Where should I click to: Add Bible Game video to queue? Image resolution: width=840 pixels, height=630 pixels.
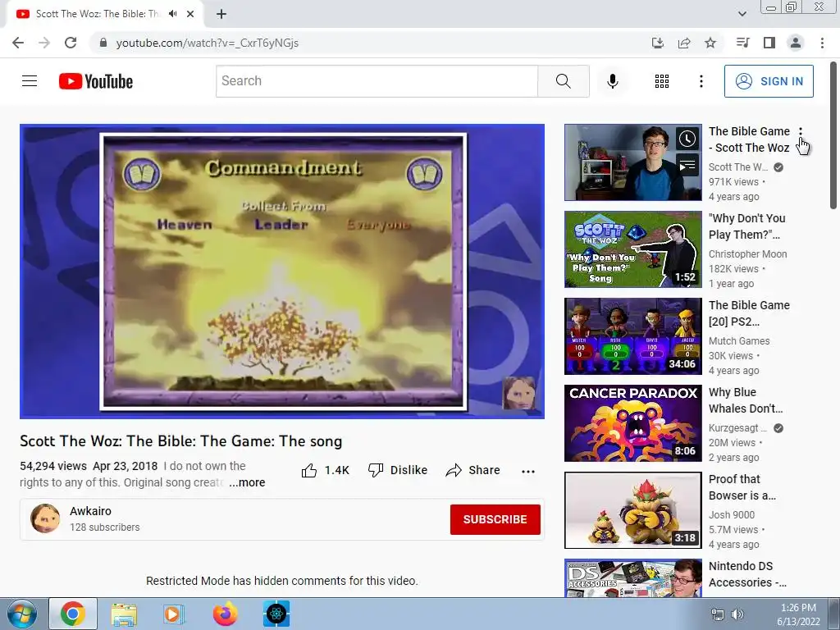pos(687,166)
